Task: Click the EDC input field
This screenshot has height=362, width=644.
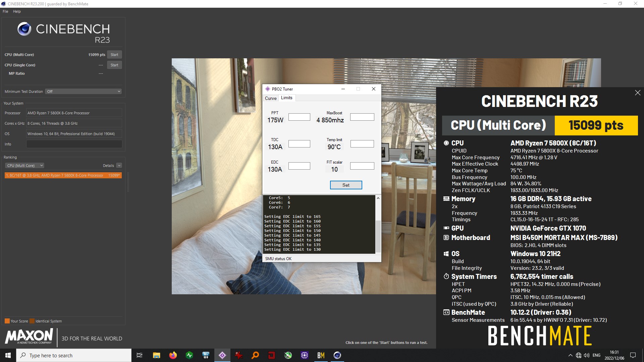Action: [x=299, y=166]
